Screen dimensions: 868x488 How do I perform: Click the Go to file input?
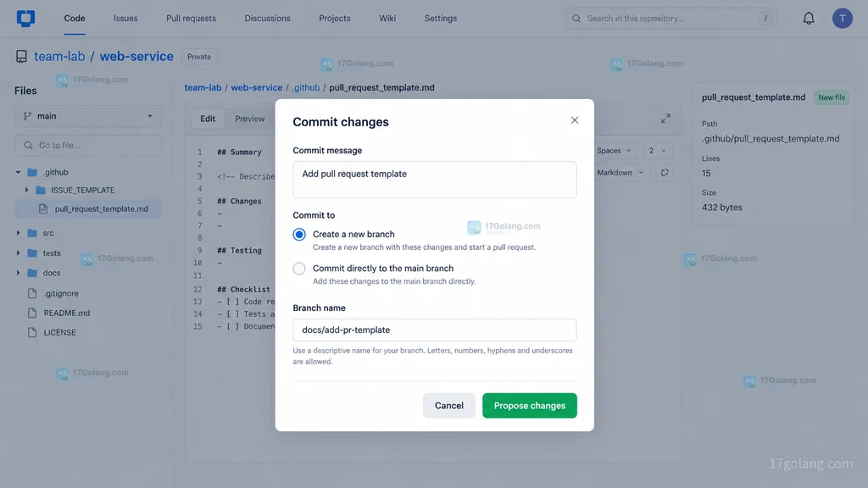click(88, 145)
